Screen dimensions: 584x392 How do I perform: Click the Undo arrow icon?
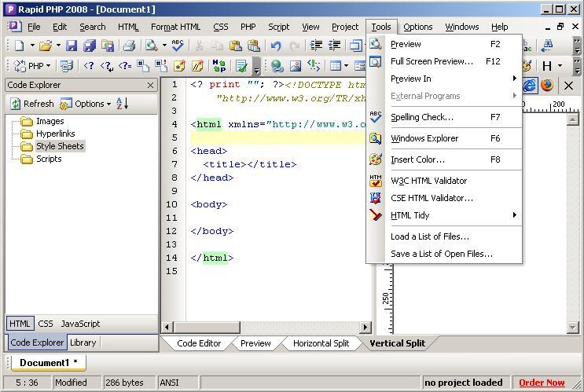click(276, 46)
